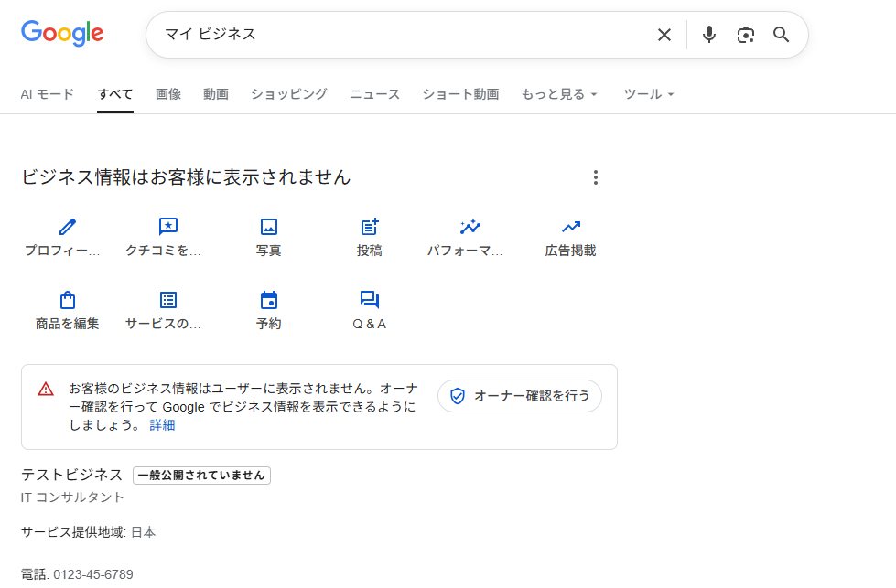Switch to the ニュース tab
896x588 pixels.
[x=373, y=93]
